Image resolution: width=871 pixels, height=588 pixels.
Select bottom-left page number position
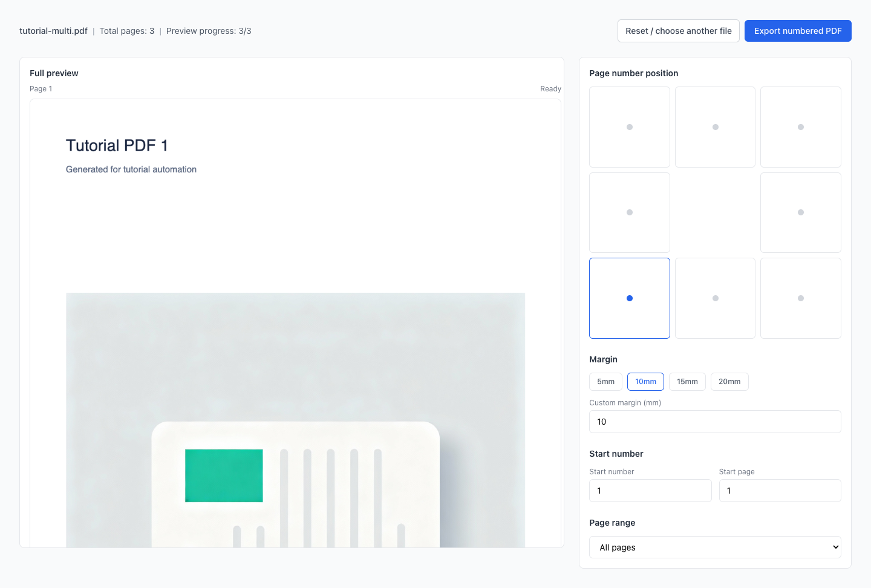[x=629, y=298]
